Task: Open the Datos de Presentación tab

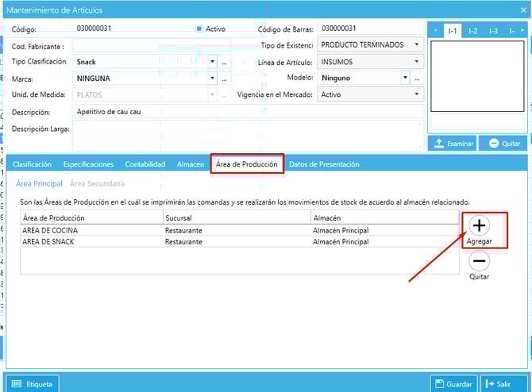Action: (x=324, y=164)
